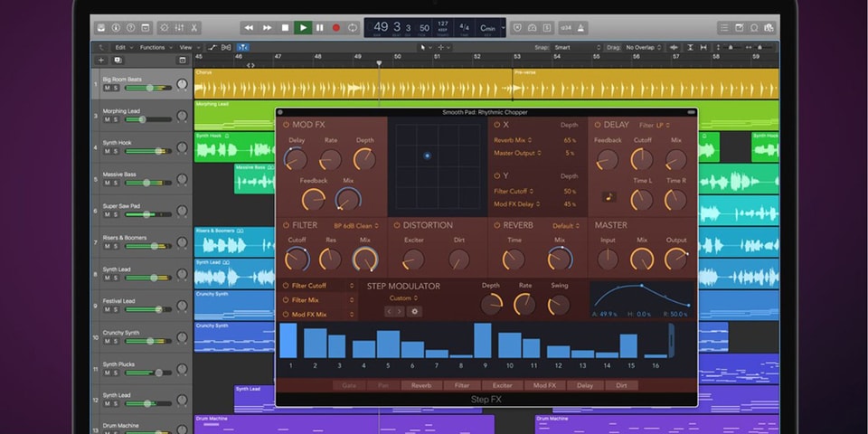Open the Filter type BP 6dB Clean dropdown
This screenshot has width=868, height=434.
(x=354, y=225)
